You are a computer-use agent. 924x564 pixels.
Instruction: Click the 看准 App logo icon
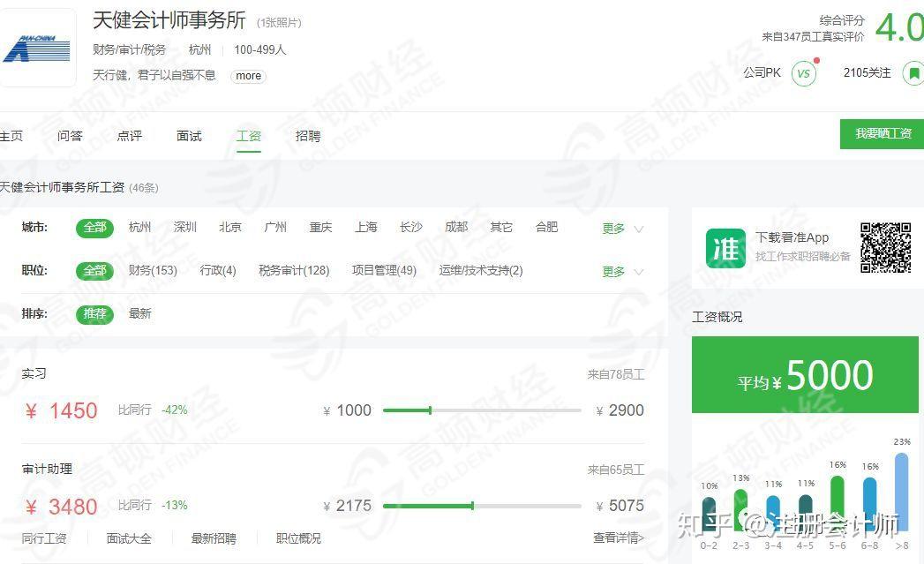725,248
